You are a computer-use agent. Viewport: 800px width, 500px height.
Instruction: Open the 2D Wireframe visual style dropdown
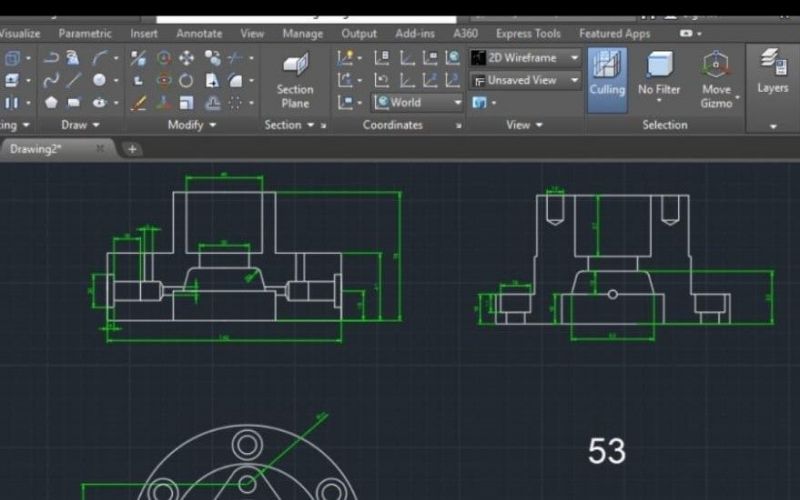[x=526, y=58]
